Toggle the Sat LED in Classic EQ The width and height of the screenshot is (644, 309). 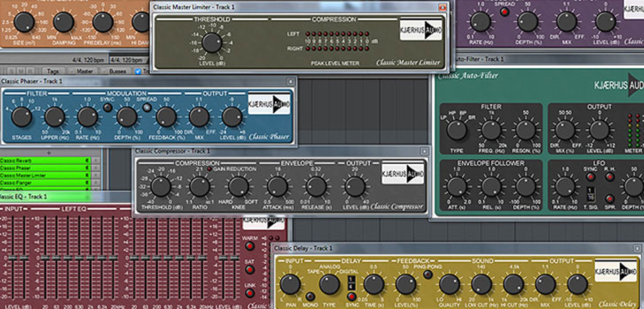pyautogui.click(x=250, y=270)
